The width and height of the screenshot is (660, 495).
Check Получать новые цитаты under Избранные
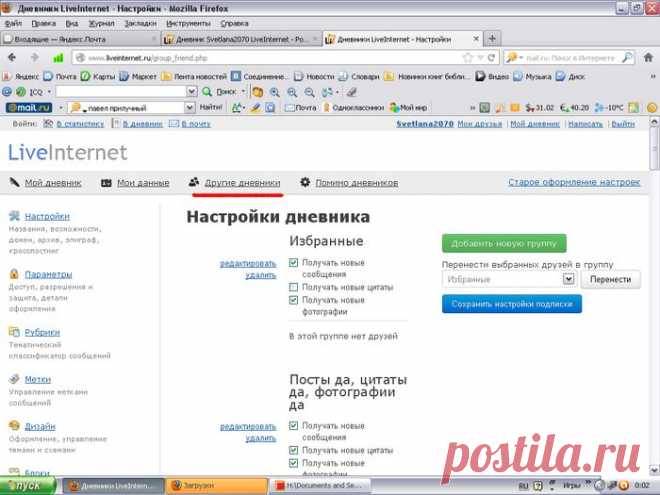coord(293,287)
